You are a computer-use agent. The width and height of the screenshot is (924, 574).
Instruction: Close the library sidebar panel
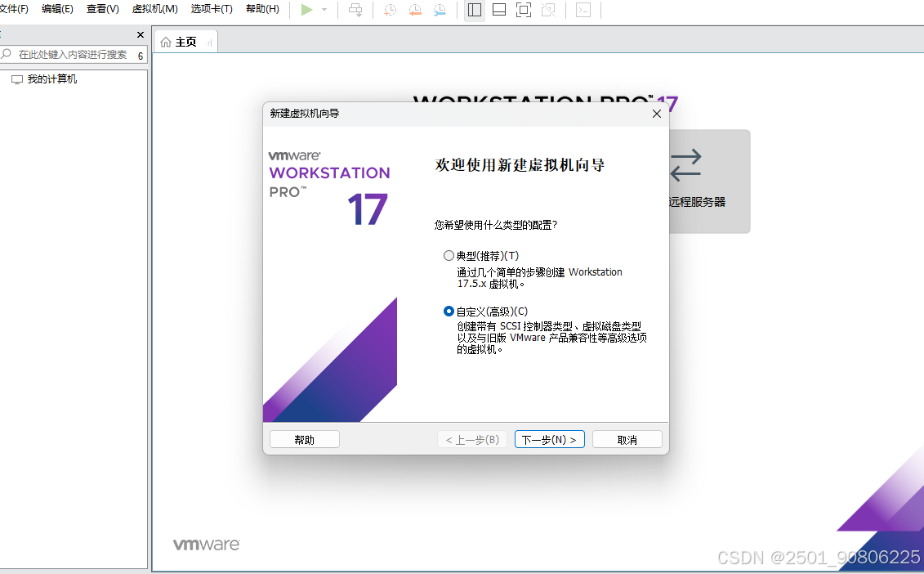pyautogui.click(x=141, y=35)
